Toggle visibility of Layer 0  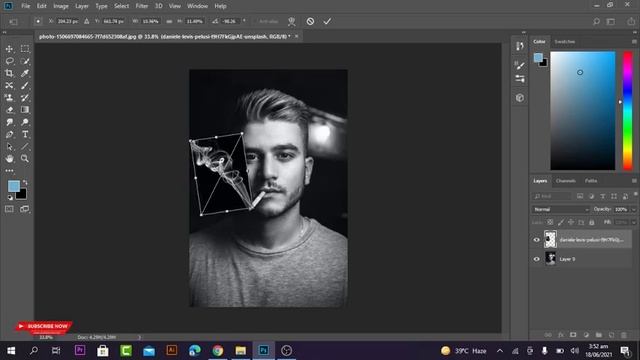536,259
